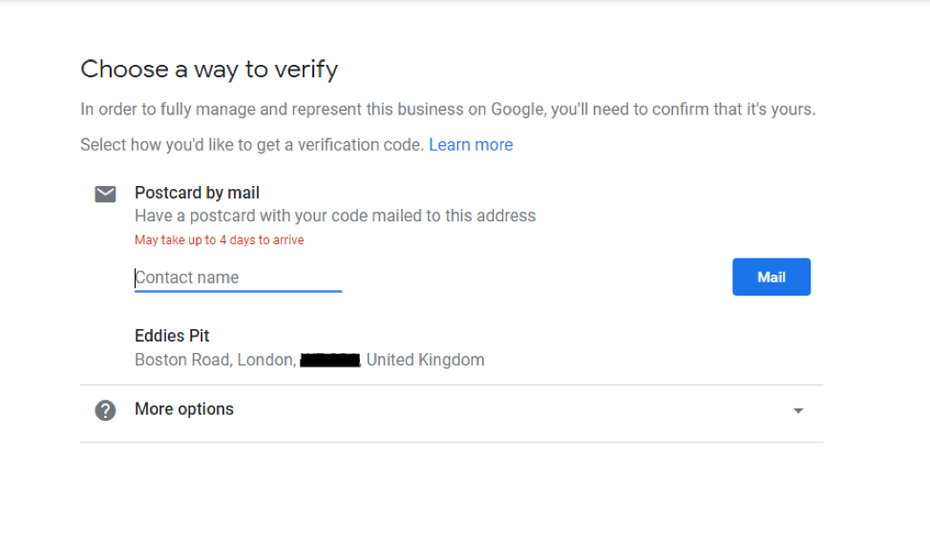Click the Boston Road, London address text

click(x=214, y=360)
